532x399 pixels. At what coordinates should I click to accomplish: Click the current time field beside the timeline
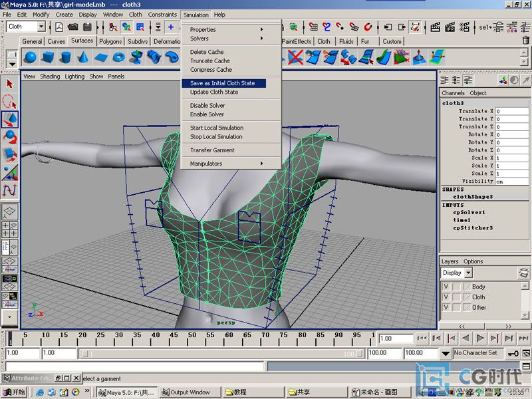[395, 338]
